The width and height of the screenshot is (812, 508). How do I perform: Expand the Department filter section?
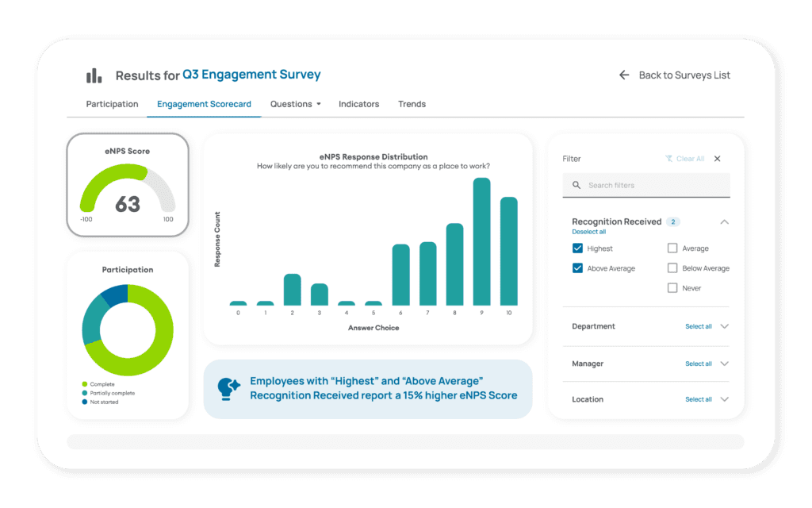[724, 326]
